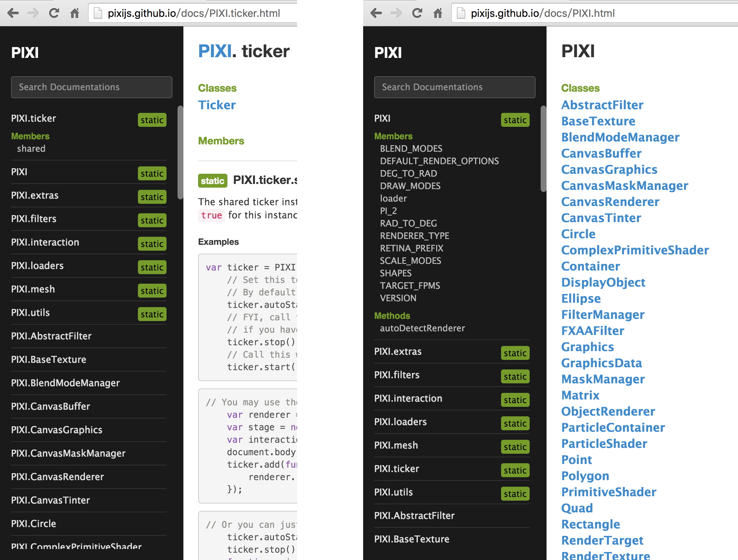Reload the PIXI.ticker.html page in left browser
The width and height of the screenshot is (738, 560).
pos(54,13)
